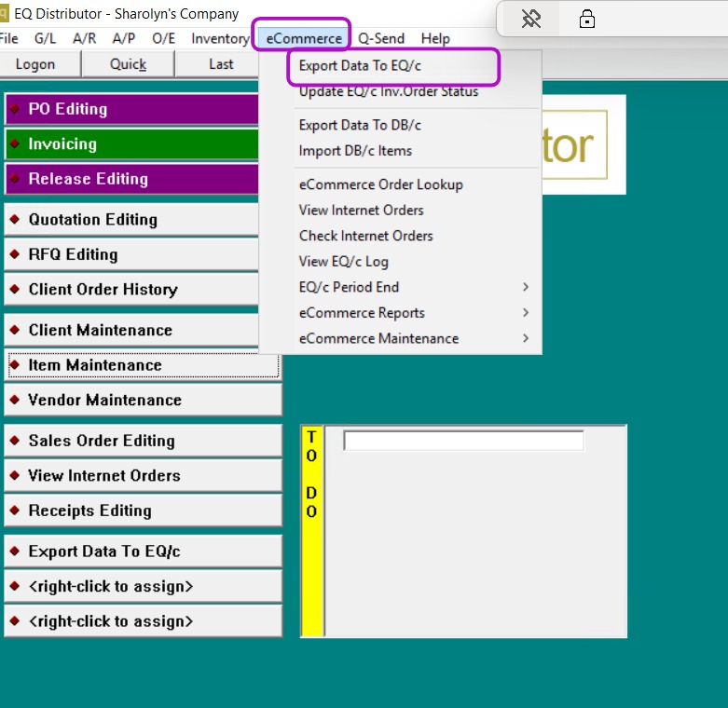Viewport: 728px width, 708px height.
Task: Click the Export Data To EQ/c shortcut button
Action: point(144,551)
